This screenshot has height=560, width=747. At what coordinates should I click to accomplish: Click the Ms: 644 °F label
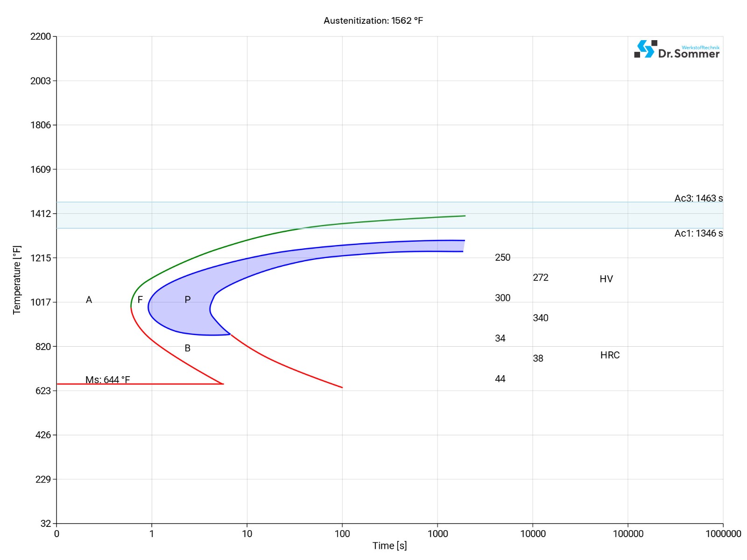click(x=107, y=379)
